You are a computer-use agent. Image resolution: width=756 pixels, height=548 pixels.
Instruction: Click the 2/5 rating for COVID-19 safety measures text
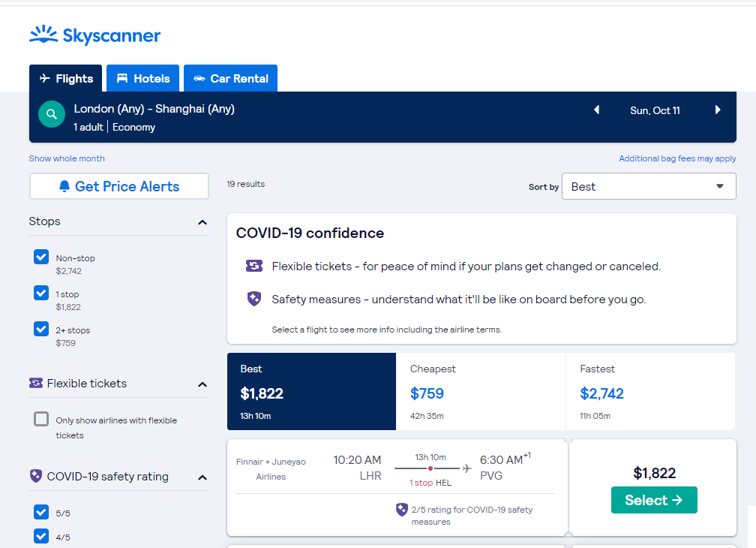click(472, 515)
